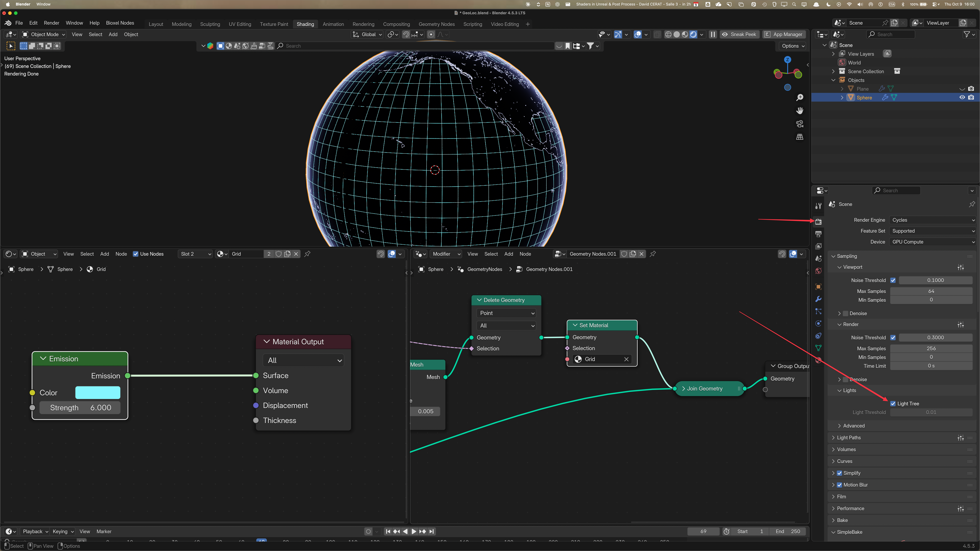
Task: Open the viewport Options button
Action: click(793, 46)
